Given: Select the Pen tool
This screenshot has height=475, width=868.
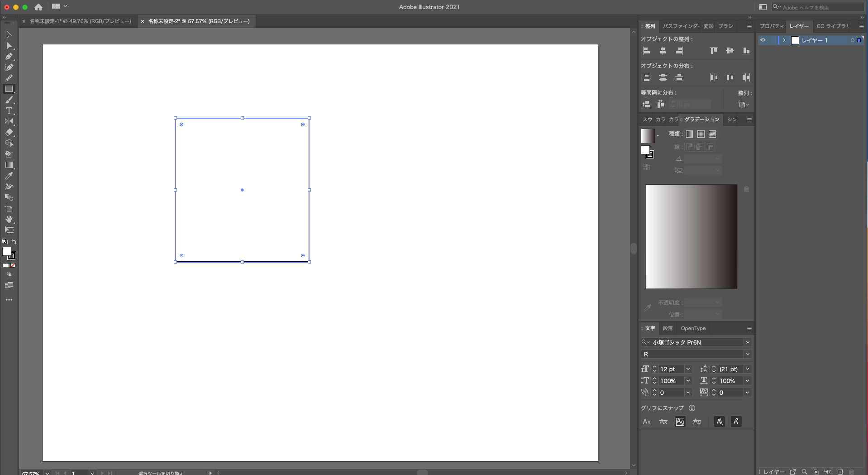Looking at the screenshot, I should pyautogui.click(x=9, y=57).
